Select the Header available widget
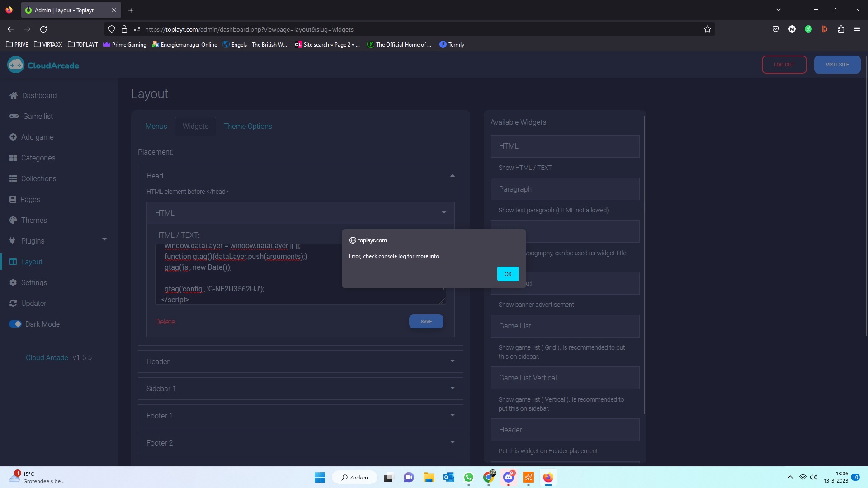Image resolution: width=868 pixels, height=488 pixels. (x=565, y=430)
